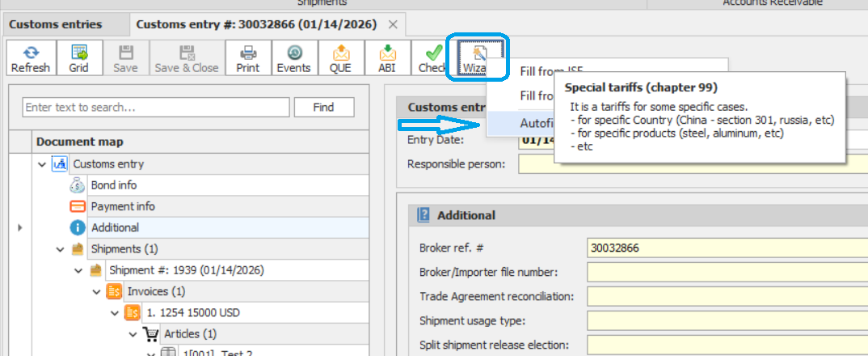868x356 pixels.
Task: Click the Save & Close toolbar button
Action: (x=187, y=57)
